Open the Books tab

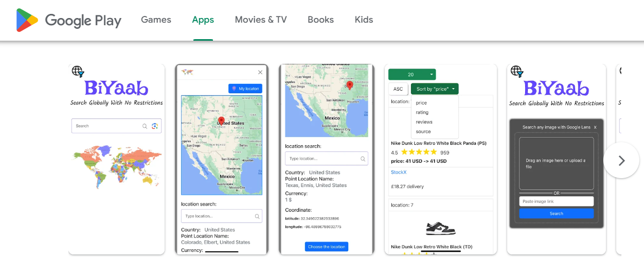[321, 20]
